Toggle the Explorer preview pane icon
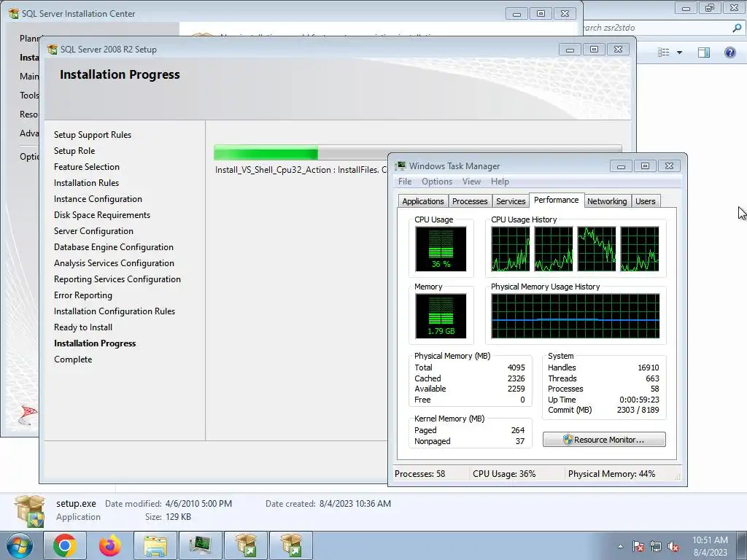This screenshot has width=747, height=560. click(x=704, y=52)
